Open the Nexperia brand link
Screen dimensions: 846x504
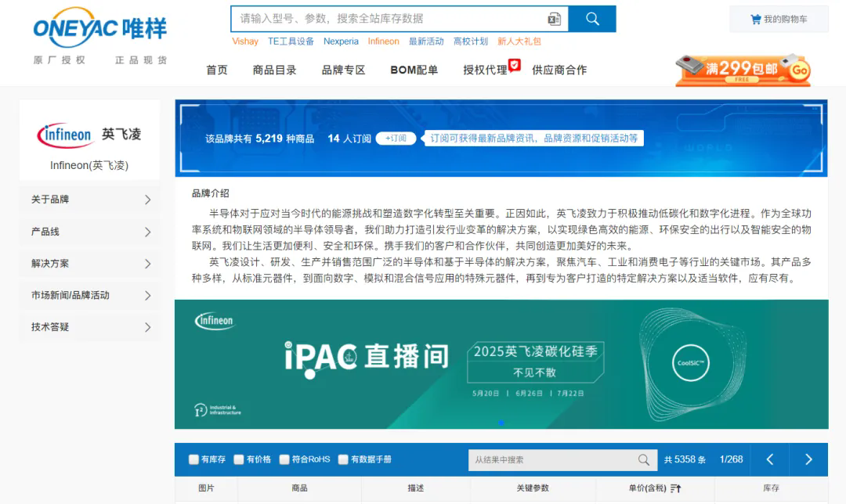tap(342, 41)
